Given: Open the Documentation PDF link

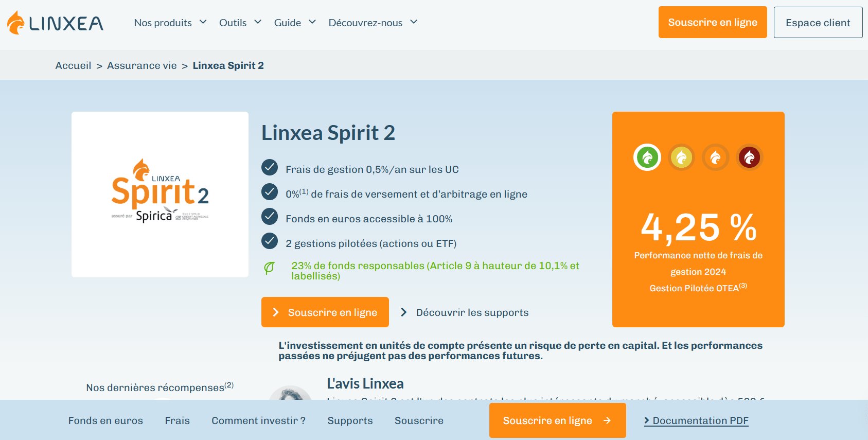Looking at the screenshot, I should coord(696,420).
